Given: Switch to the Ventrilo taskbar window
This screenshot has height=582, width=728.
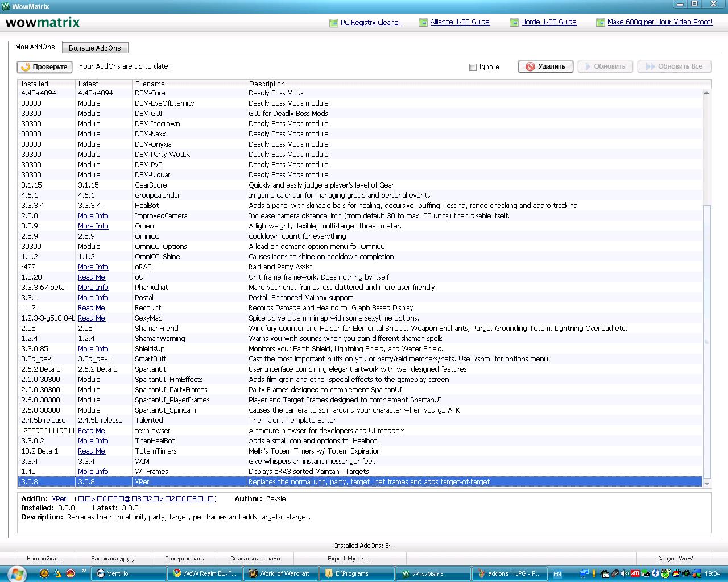Looking at the screenshot, I should click(129, 573).
